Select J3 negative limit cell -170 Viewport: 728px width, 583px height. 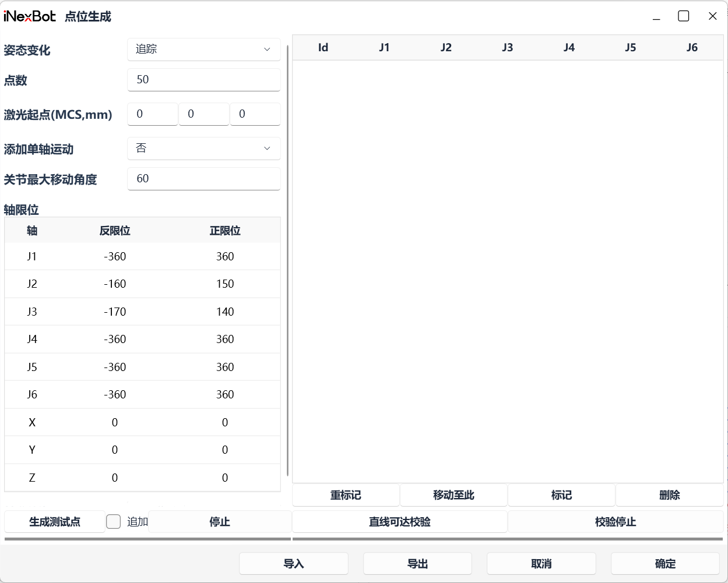click(115, 312)
